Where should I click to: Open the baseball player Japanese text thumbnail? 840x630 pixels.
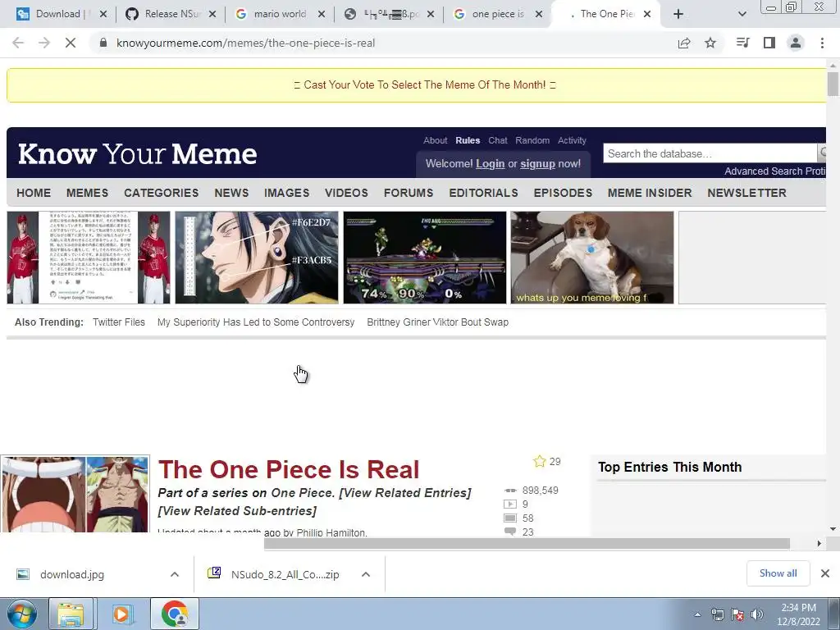(x=89, y=258)
